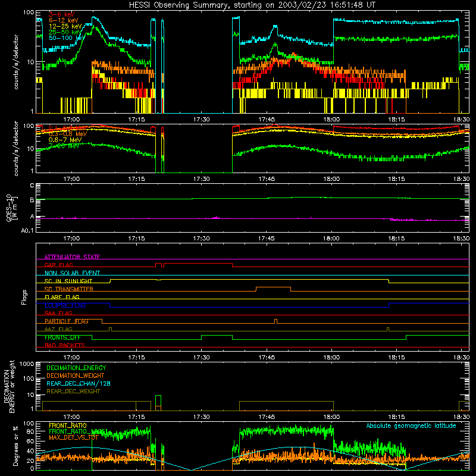Click 'Absolute geomagnetic latitude' legend text
Image resolution: width=476 pixels, height=476 pixels.
coord(411,425)
